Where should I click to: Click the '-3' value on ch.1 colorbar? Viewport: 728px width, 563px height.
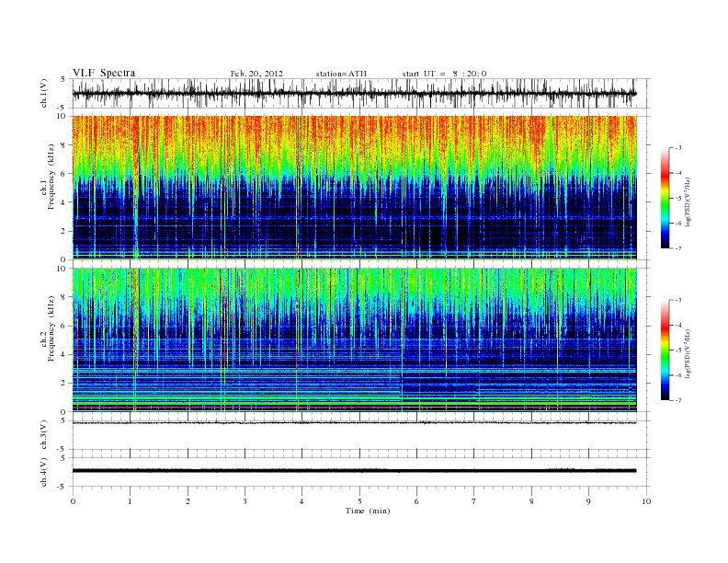677,148
